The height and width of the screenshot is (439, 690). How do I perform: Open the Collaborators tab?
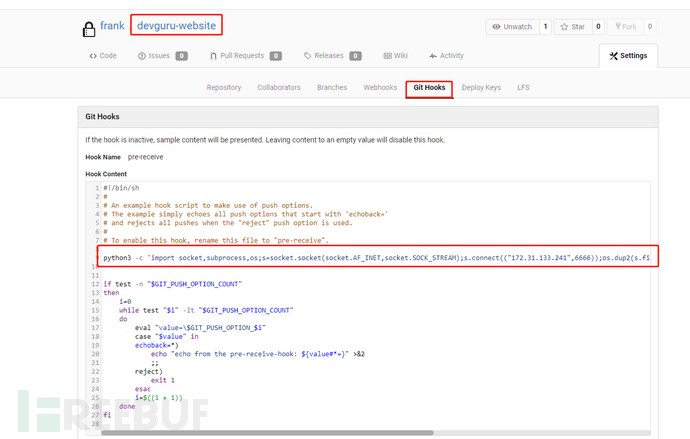tap(279, 88)
